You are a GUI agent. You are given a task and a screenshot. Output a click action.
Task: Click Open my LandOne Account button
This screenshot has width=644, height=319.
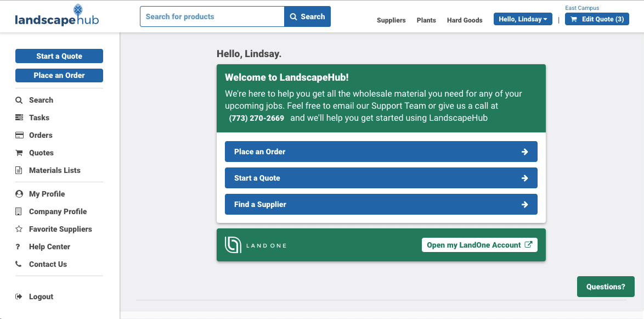point(479,245)
